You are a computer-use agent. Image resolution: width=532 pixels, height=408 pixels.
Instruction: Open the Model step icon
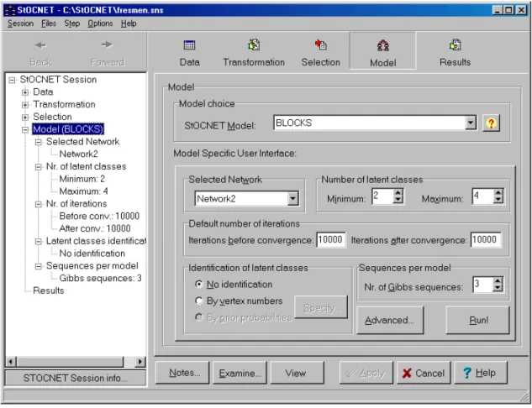[382, 45]
